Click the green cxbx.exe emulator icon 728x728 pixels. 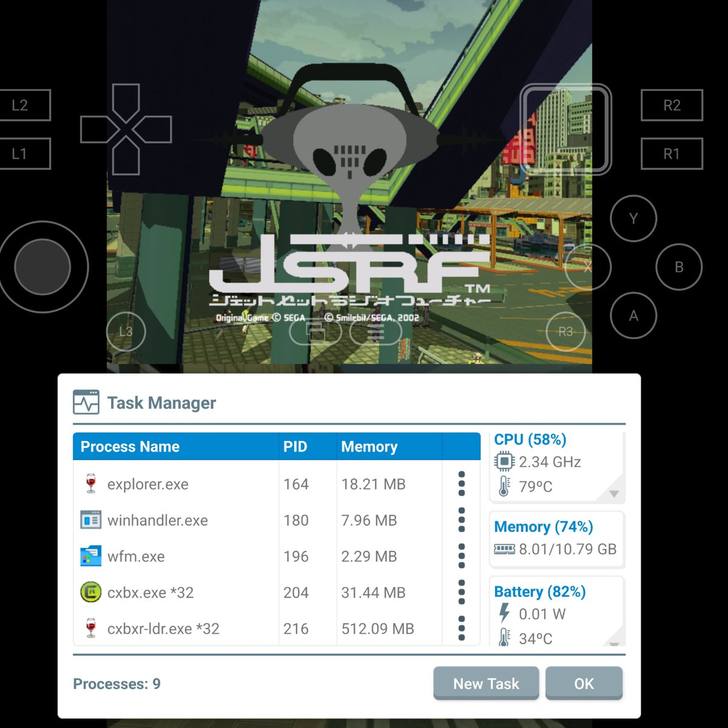click(90, 592)
